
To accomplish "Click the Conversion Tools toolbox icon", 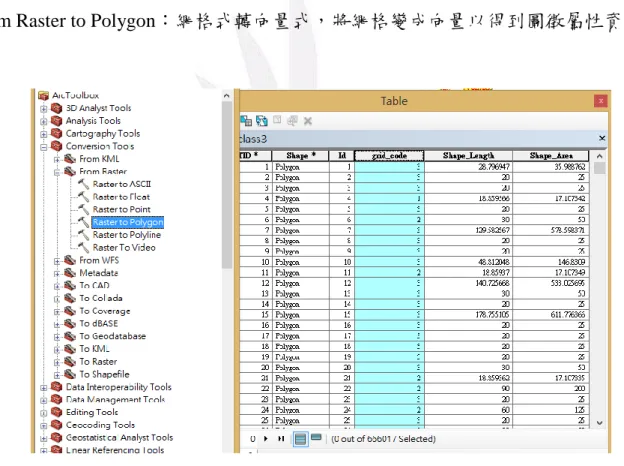I will pyautogui.click(x=57, y=146).
